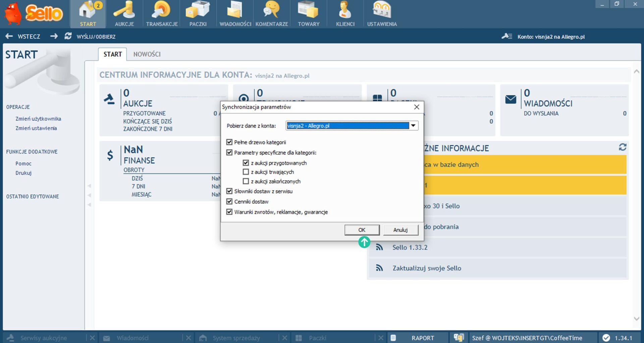Close the Synchronizacja parametrów dialog
Viewport: 644px width, 343px height.
(x=417, y=107)
